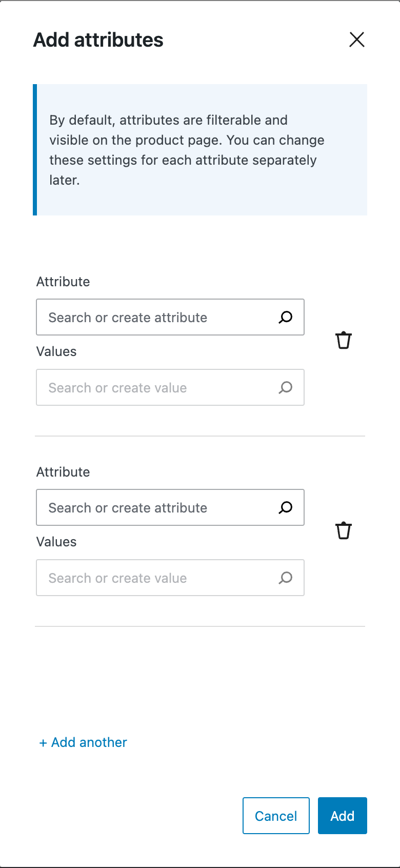The height and width of the screenshot is (868, 400).
Task: Click the second Attribute label
Action: tap(63, 472)
